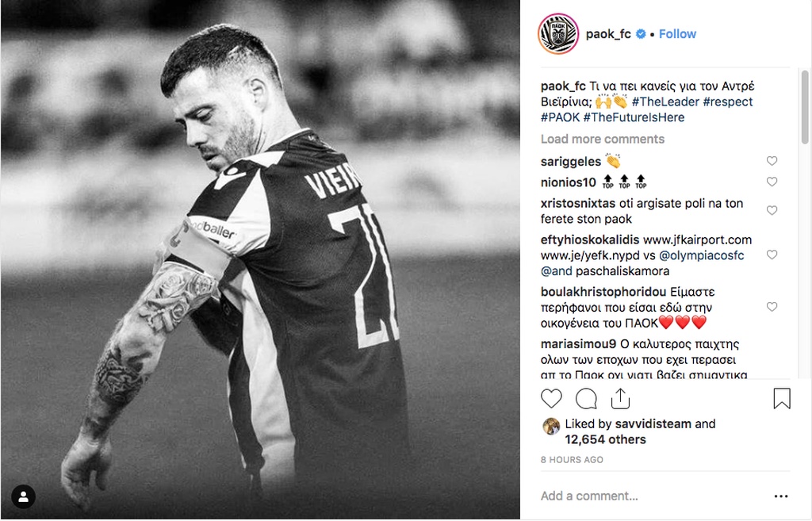This screenshot has width=812, height=521.
Task: Show tagged people icon on the photo
Action: pos(23,496)
